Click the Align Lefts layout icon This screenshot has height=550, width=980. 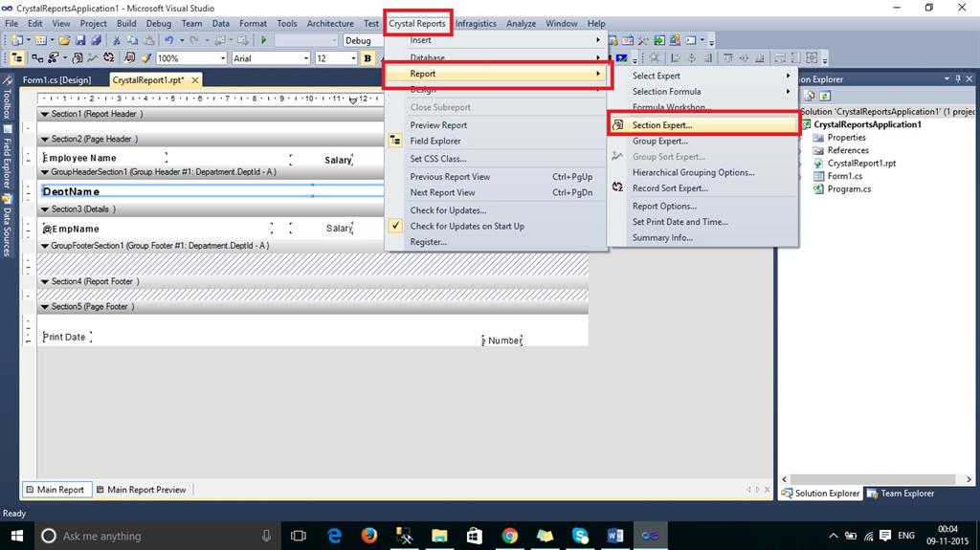(676, 58)
